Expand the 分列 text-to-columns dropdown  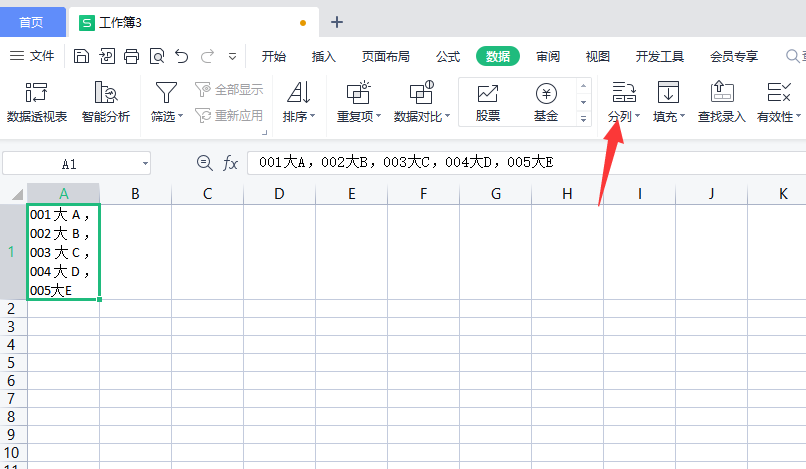tap(637, 116)
